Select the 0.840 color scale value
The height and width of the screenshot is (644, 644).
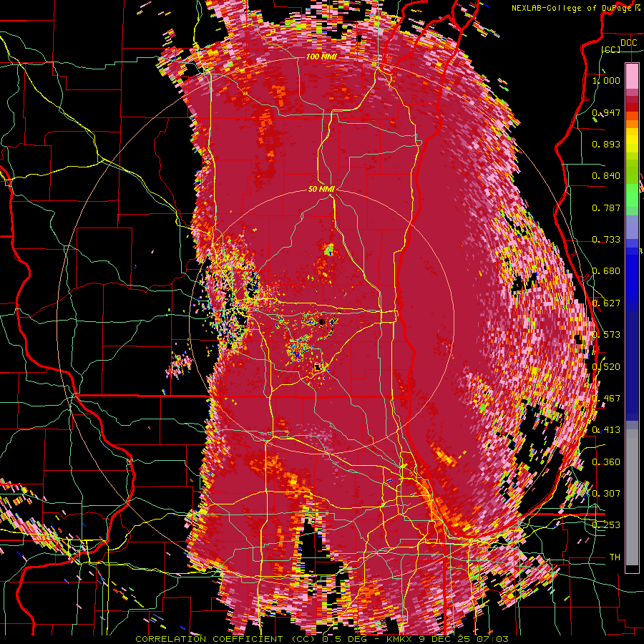(x=606, y=176)
